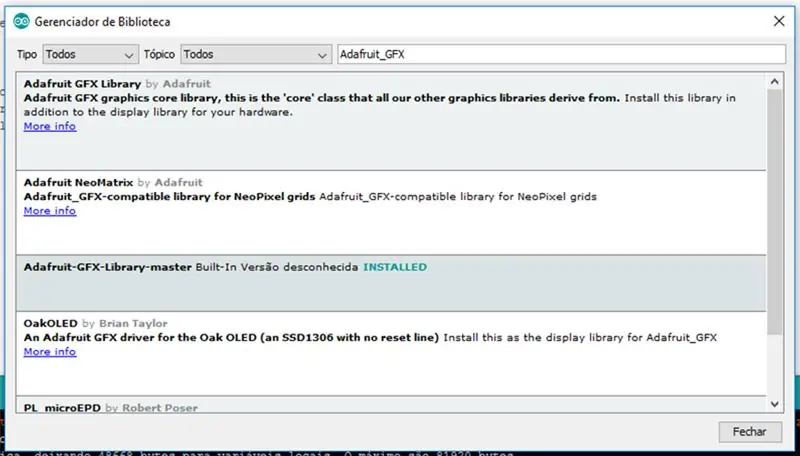Viewport: 800px width, 456px height.
Task: Click the Gerenciador de Biblioteca window title
Action: (103, 21)
